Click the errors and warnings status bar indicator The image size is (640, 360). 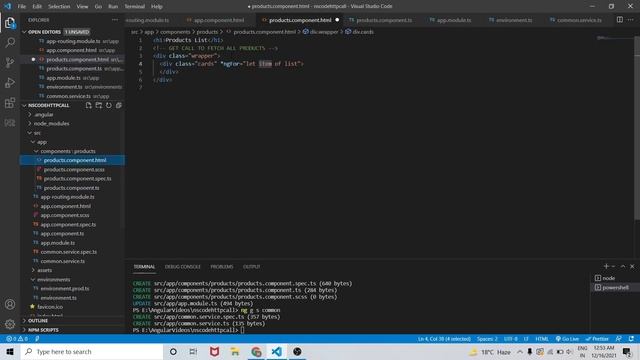pos(17,339)
